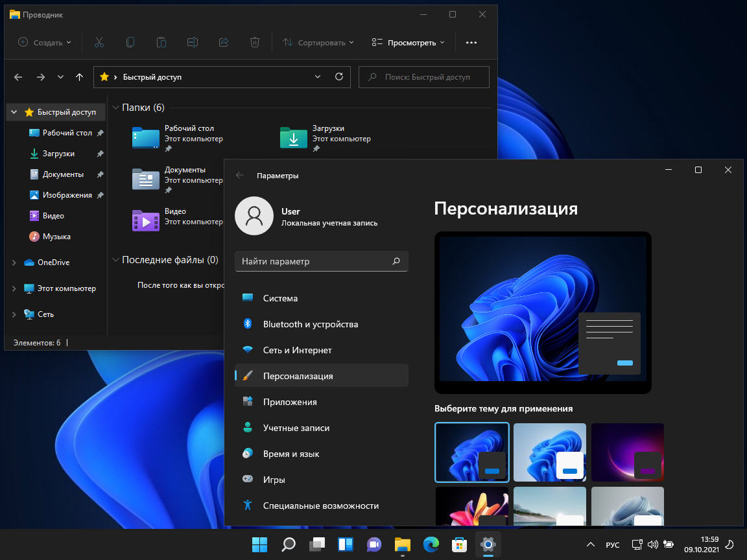Expand the OneDrive tree node
Screen dimensions: 747x560
[14, 262]
